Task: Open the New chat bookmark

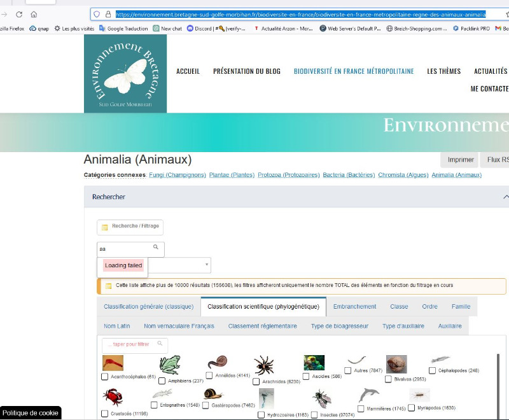Action: pyautogui.click(x=167, y=29)
